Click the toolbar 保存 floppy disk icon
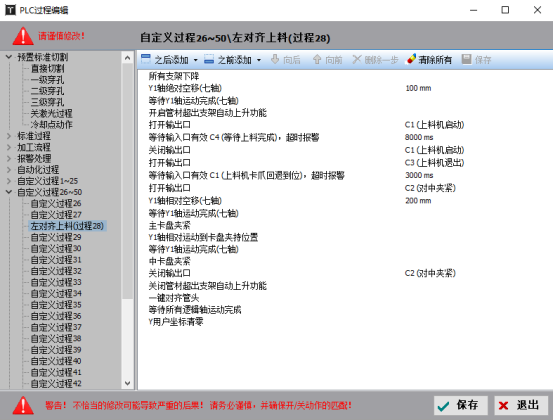The width and height of the screenshot is (554, 420). coord(467,59)
